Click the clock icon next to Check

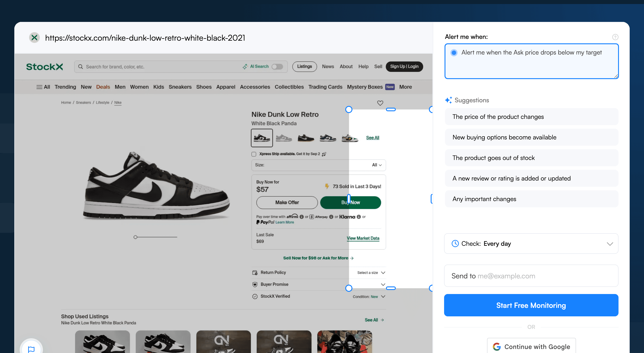coord(455,244)
